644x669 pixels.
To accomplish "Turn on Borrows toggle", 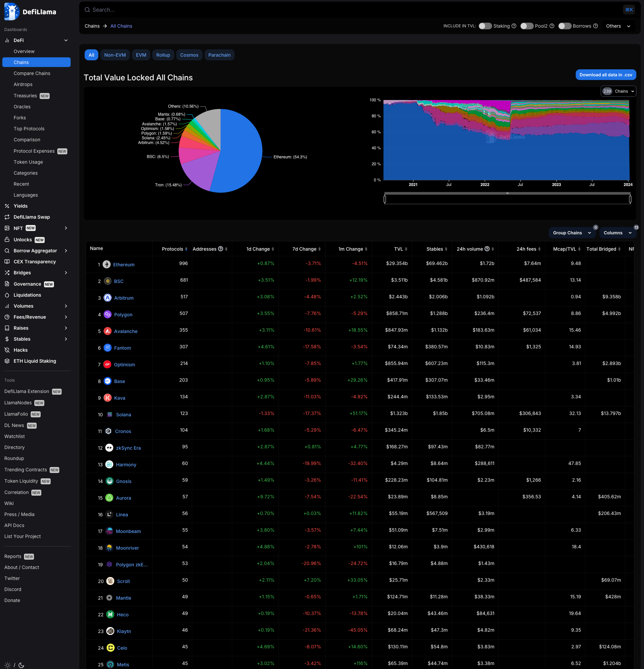I will pos(564,26).
